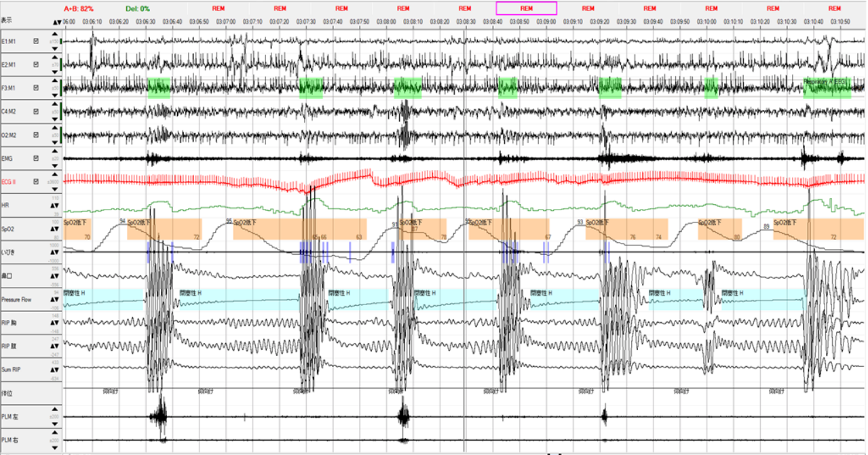Click the red ECG II channel label
The image size is (868, 455).
click(x=8, y=182)
